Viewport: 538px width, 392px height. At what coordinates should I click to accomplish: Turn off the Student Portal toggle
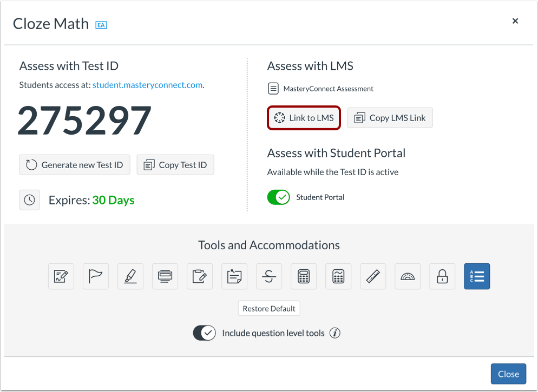point(279,197)
